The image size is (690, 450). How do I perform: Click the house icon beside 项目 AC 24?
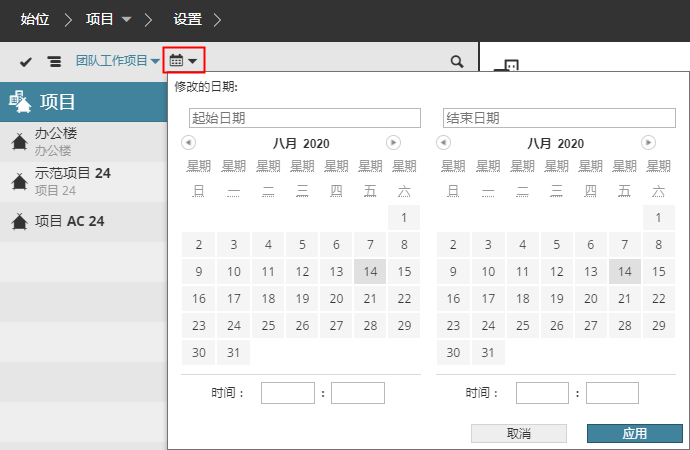click(x=20, y=221)
